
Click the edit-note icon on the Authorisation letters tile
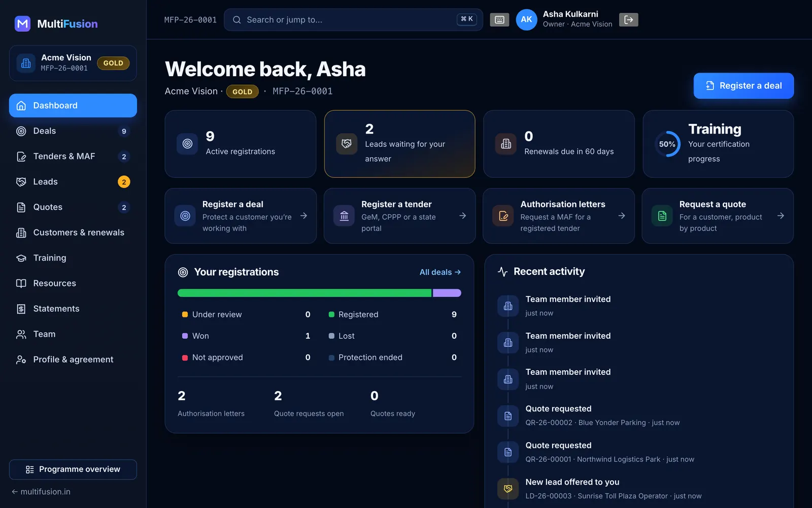click(503, 216)
